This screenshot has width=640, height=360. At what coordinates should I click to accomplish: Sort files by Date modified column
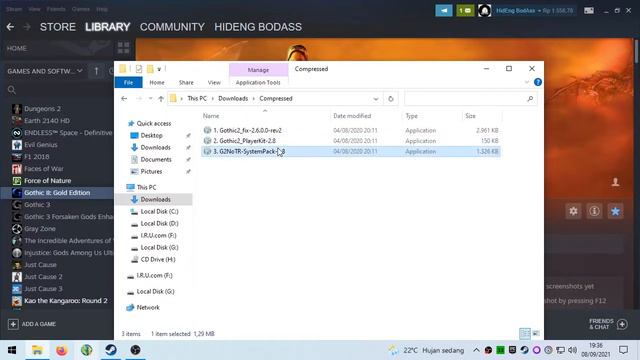[352, 116]
